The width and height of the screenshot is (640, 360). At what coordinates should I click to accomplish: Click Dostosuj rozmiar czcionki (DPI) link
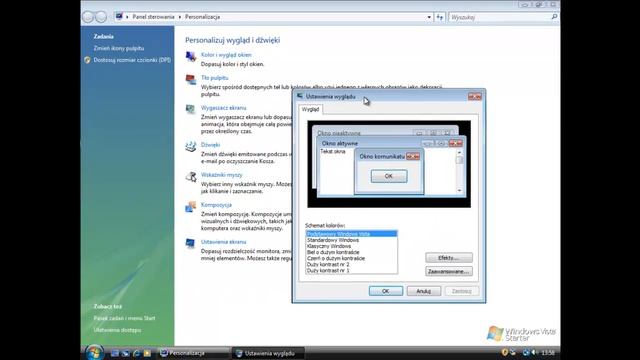coord(132,60)
